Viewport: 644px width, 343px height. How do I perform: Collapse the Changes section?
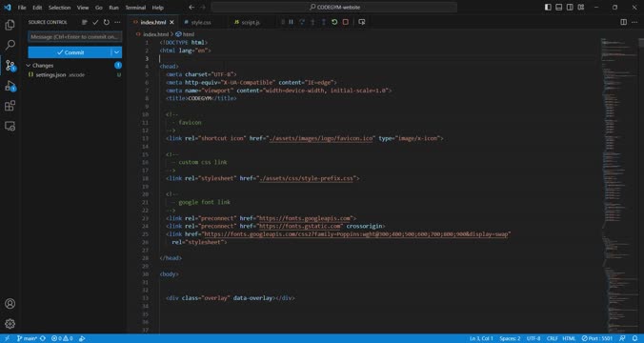click(29, 66)
